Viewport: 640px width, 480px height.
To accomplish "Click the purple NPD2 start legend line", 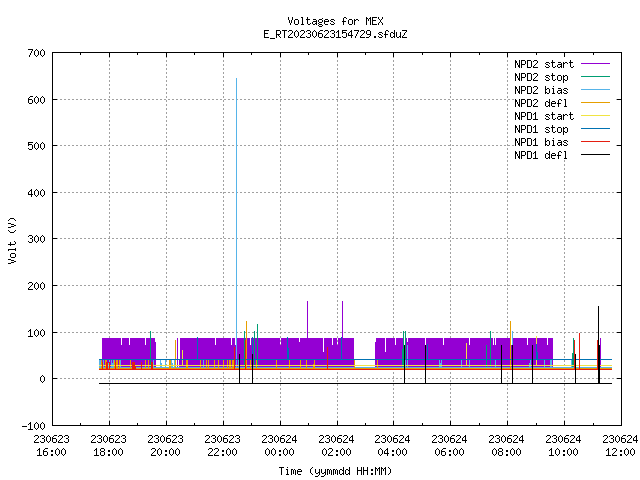I will (596, 64).
